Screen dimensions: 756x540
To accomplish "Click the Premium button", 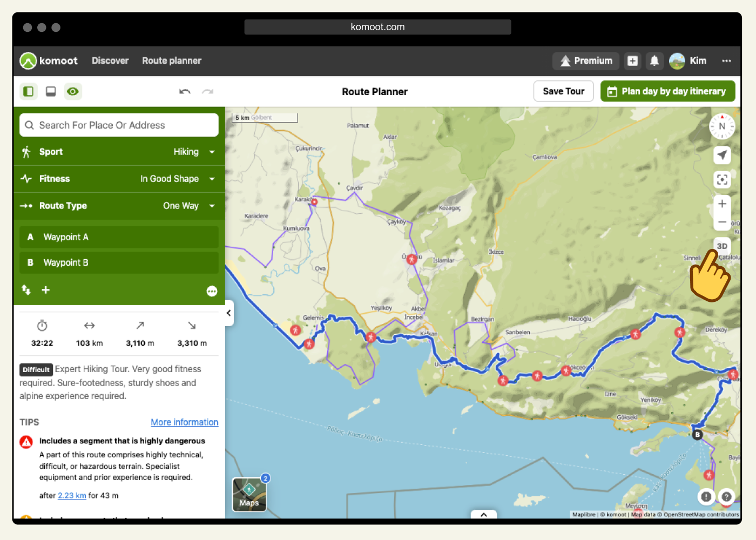I will tap(586, 60).
